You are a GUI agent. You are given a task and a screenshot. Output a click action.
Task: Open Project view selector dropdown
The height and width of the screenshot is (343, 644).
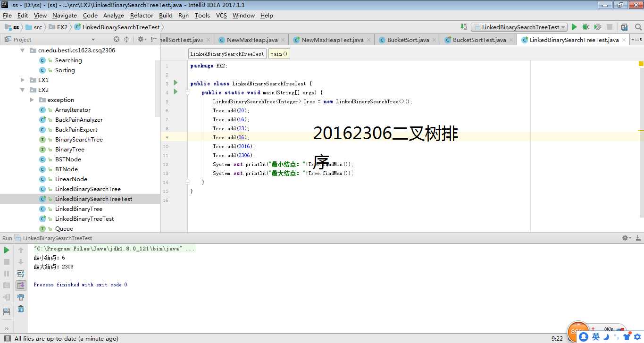pos(93,40)
